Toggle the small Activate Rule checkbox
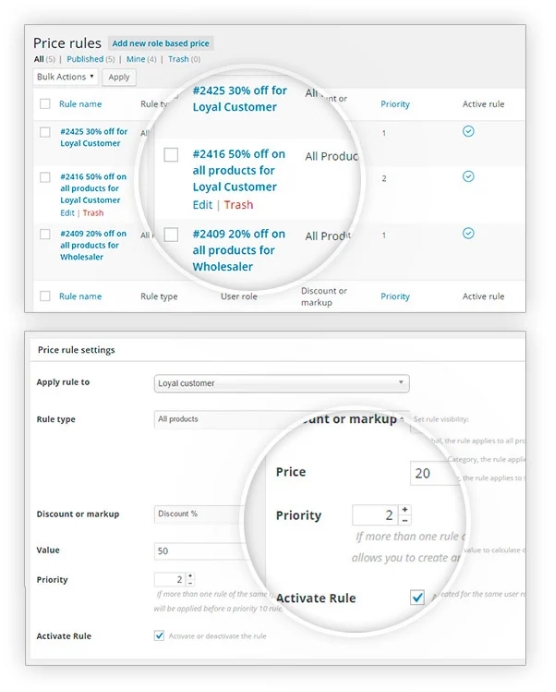The image size is (556, 692). [x=159, y=636]
